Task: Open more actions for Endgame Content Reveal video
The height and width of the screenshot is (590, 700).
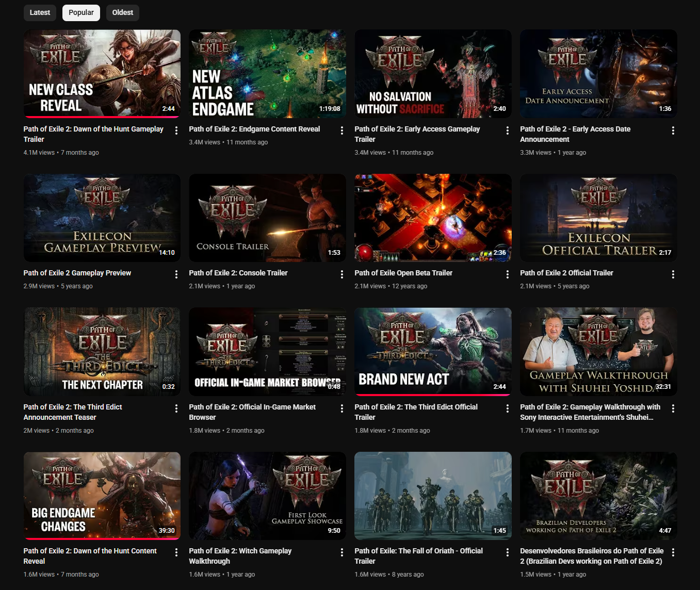Action: tap(342, 130)
